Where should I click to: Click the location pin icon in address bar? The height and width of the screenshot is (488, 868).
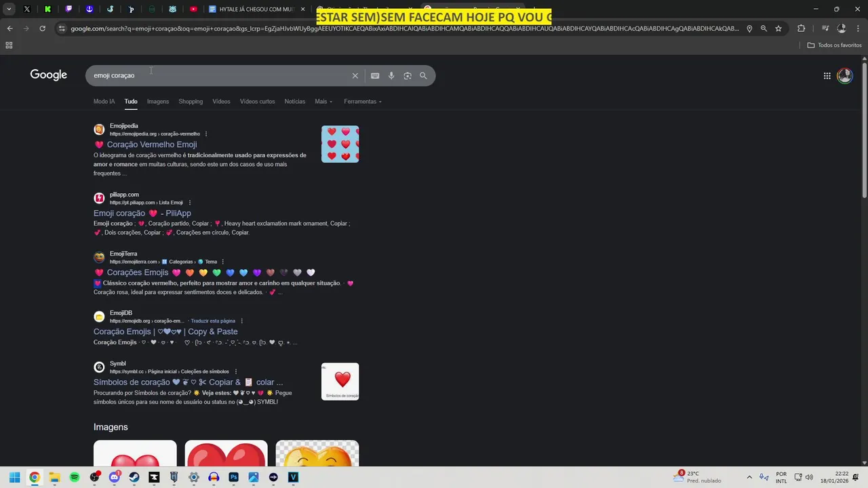tap(749, 28)
